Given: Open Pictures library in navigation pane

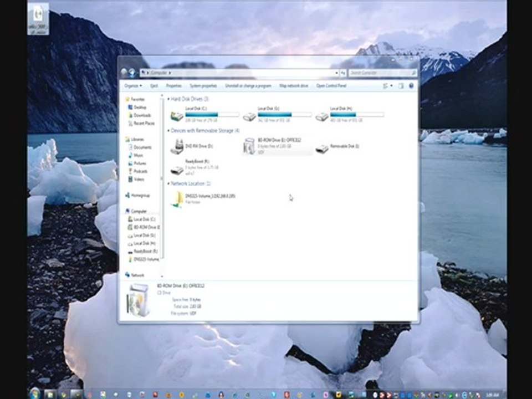Looking at the screenshot, I should tap(137, 163).
